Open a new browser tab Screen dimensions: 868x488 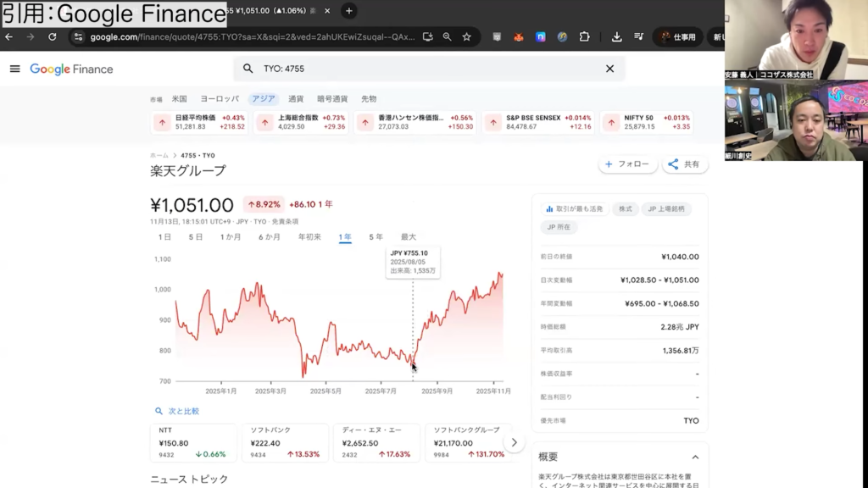pos(349,11)
